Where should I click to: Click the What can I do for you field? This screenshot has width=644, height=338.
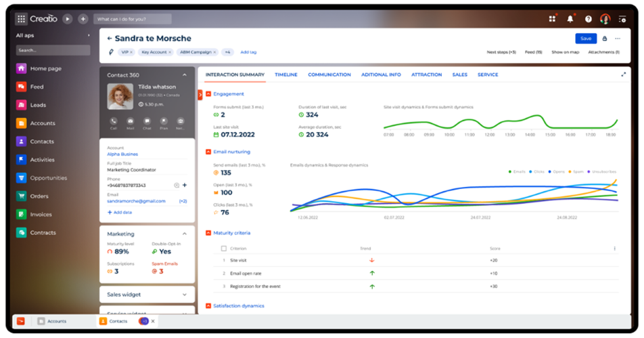coord(133,19)
